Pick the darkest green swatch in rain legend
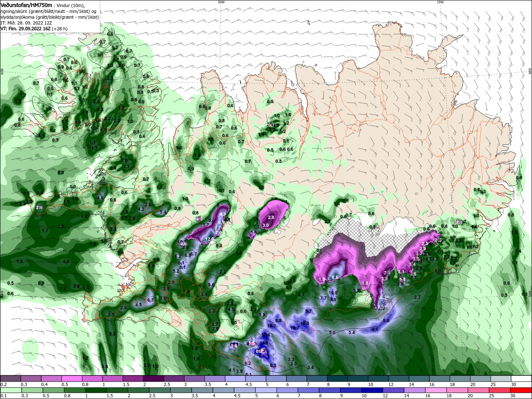The width and height of the screenshot is (532, 399). click(x=96, y=390)
